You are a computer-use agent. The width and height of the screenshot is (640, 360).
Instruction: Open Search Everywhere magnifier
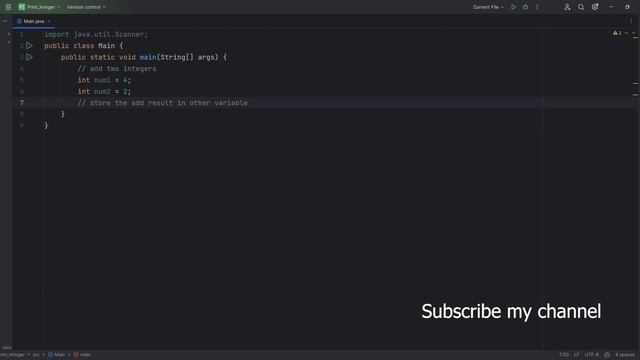[x=581, y=7]
